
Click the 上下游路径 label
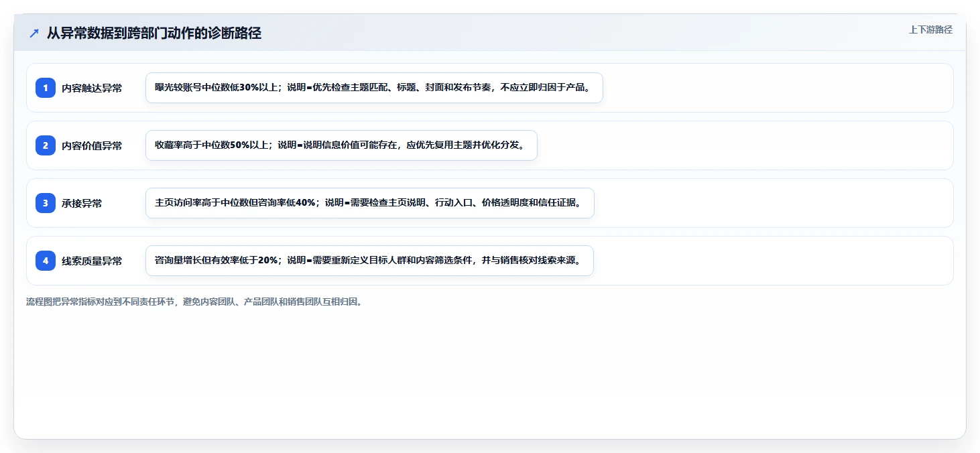pyautogui.click(x=930, y=29)
